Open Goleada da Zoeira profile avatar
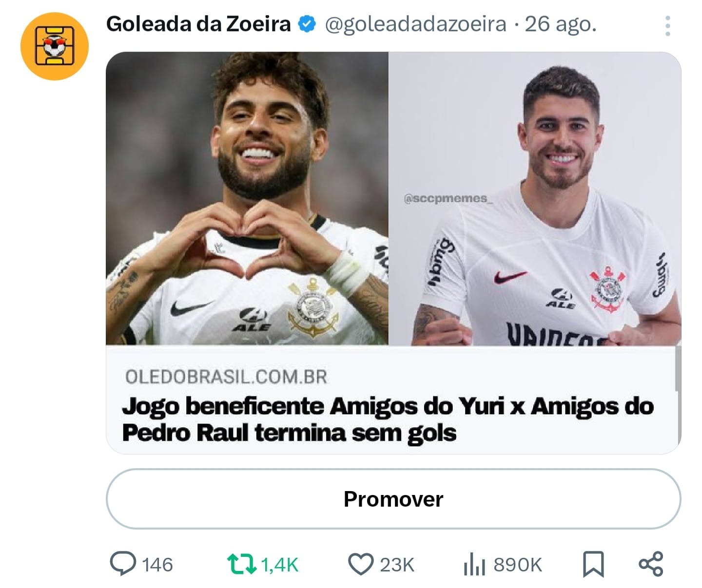 click(x=55, y=46)
